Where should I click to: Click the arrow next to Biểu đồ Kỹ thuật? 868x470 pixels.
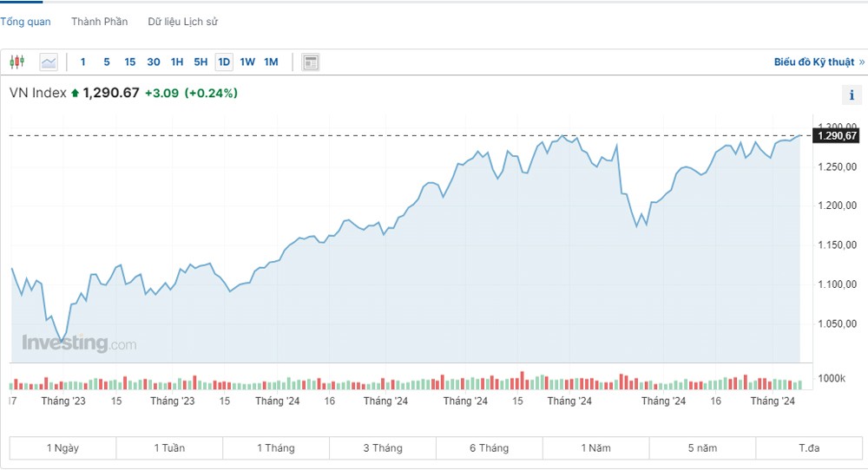[x=861, y=62]
